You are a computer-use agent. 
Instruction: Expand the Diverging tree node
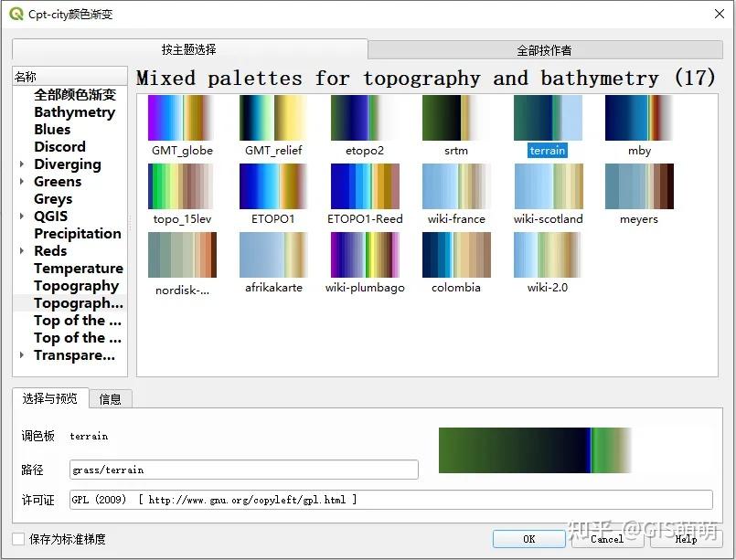(x=22, y=164)
